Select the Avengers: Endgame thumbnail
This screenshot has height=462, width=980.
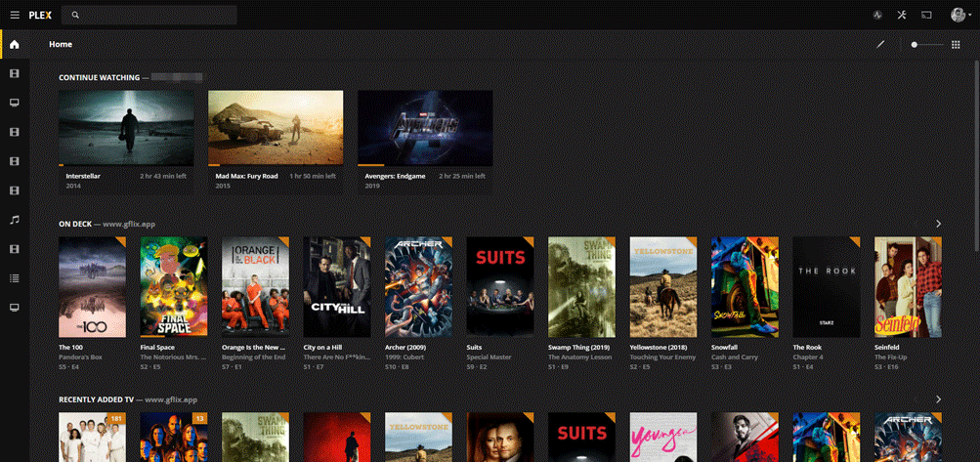(425, 128)
